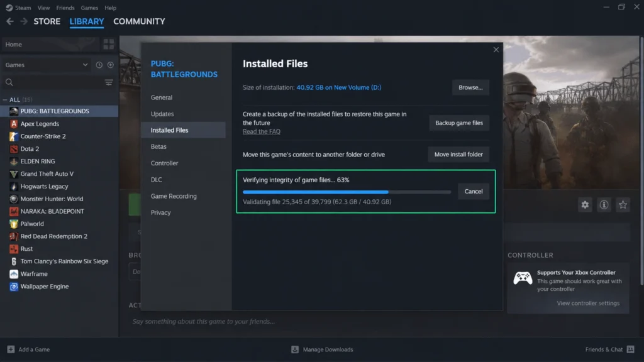This screenshot has width=644, height=362.
Task: Click the Wallpaper Engine icon
Action: click(x=14, y=287)
